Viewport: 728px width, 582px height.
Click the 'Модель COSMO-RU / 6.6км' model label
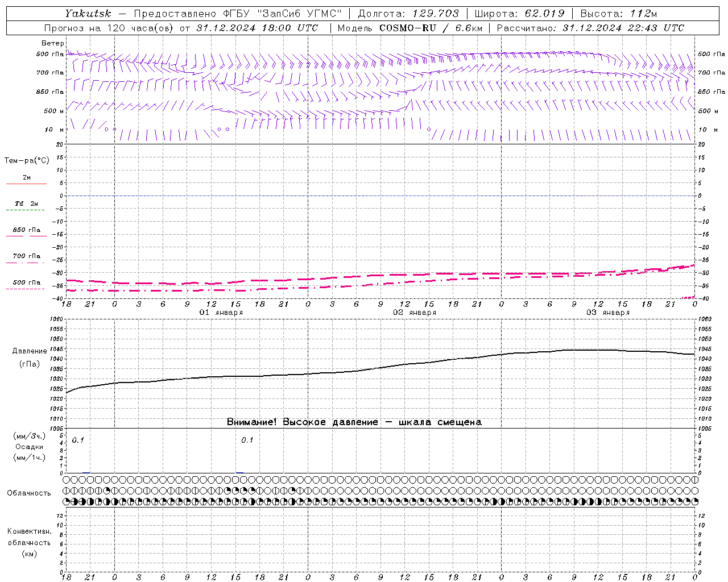(x=409, y=28)
